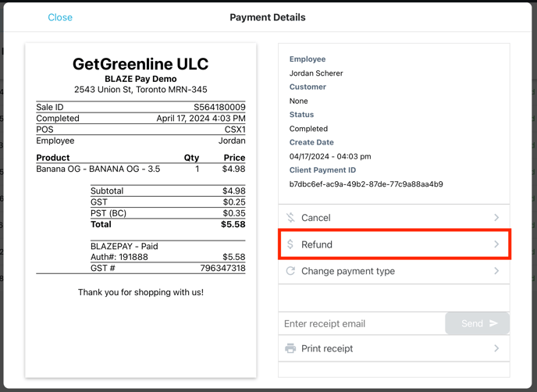Close the Payment Details dialog

[x=60, y=17]
